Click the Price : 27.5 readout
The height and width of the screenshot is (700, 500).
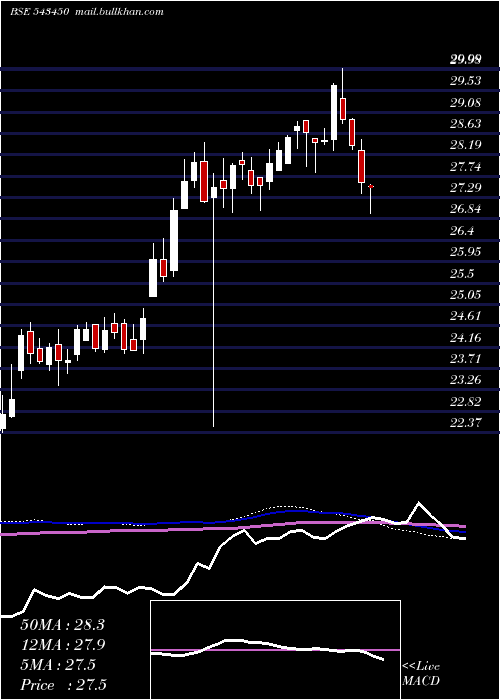63,685
